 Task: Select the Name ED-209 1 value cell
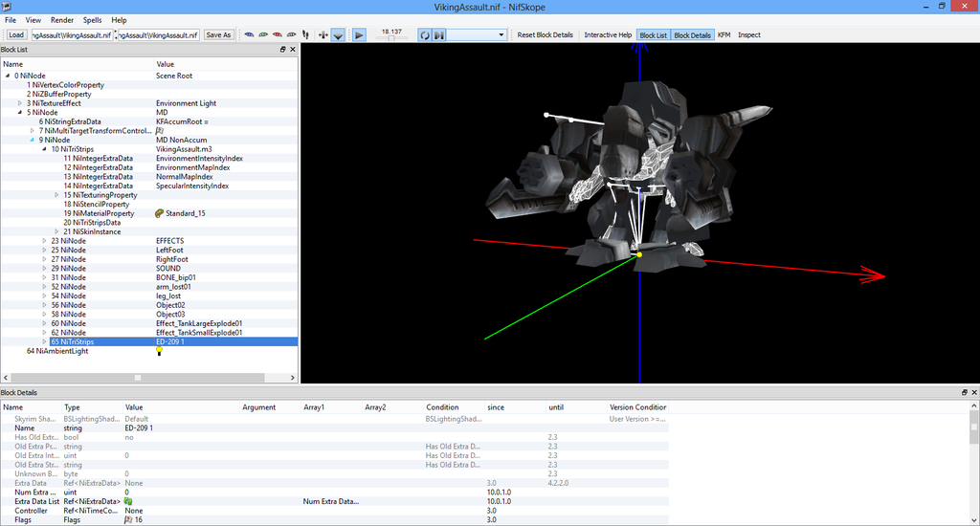tap(181, 427)
